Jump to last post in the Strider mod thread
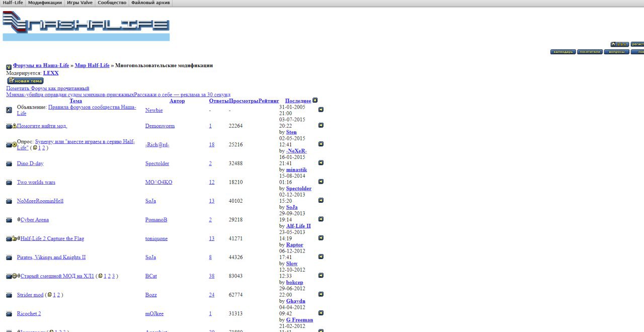644x332 pixels. click(x=321, y=294)
